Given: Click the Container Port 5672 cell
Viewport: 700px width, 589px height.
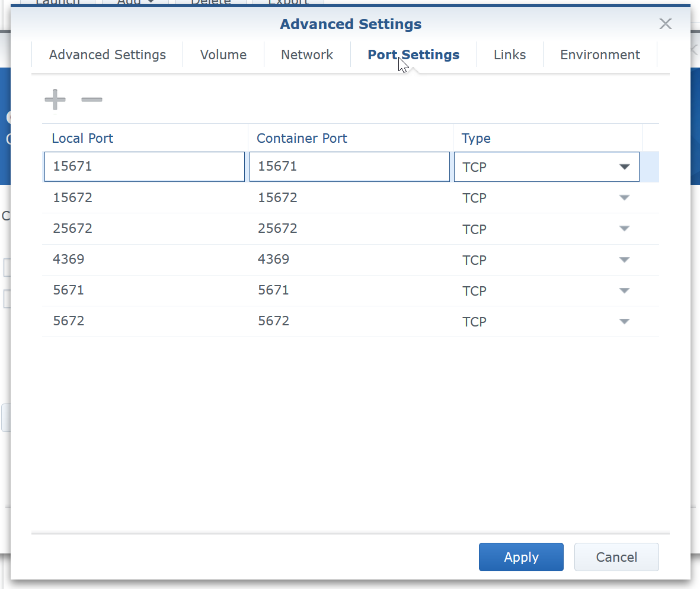Looking at the screenshot, I should click(349, 321).
